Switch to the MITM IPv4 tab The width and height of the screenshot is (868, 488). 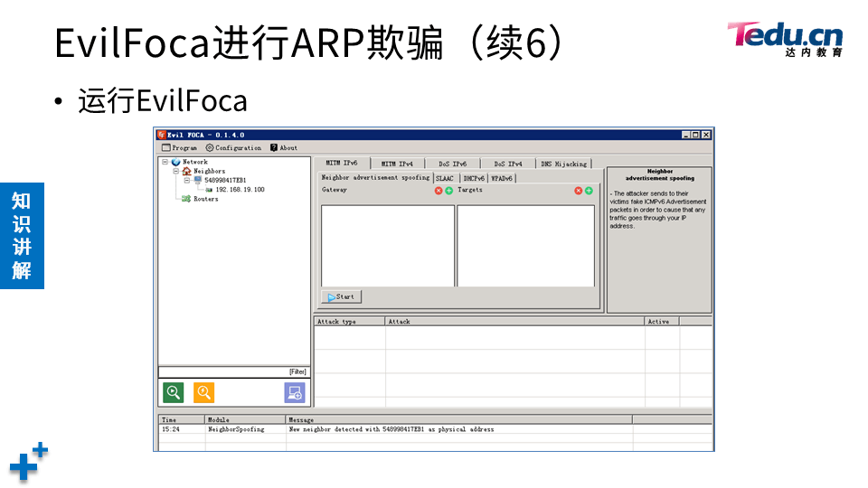(397, 164)
